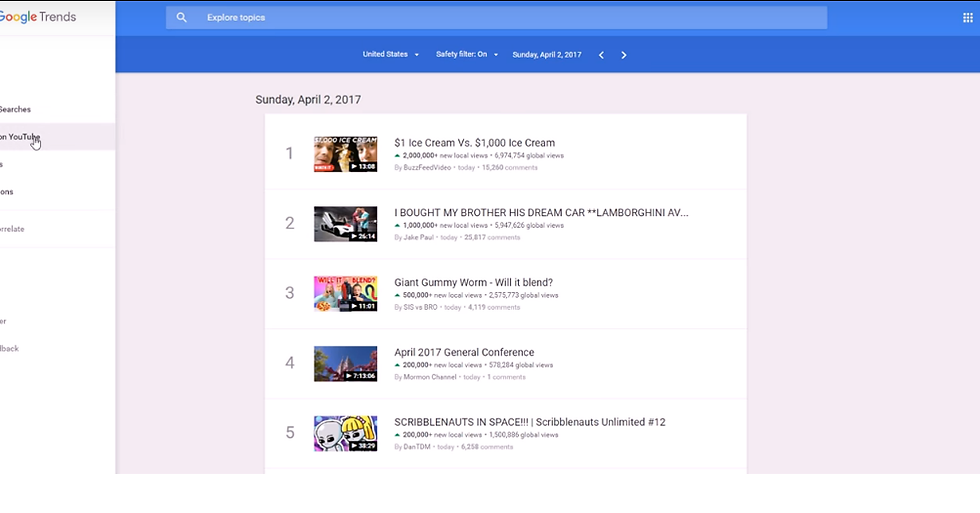Click the Sunday, April 2, 2017 page heading
980x513 pixels.
[308, 100]
